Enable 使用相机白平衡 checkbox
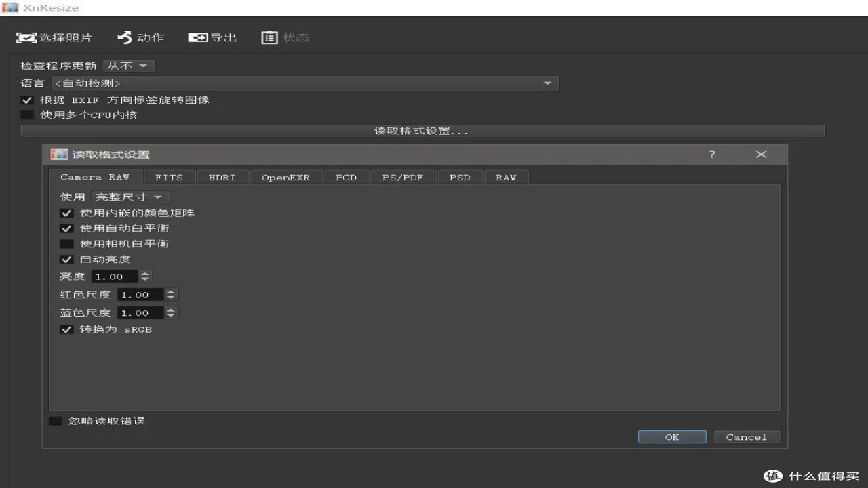Image resolution: width=868 pixels, height=488 pixels. (66, 244)
